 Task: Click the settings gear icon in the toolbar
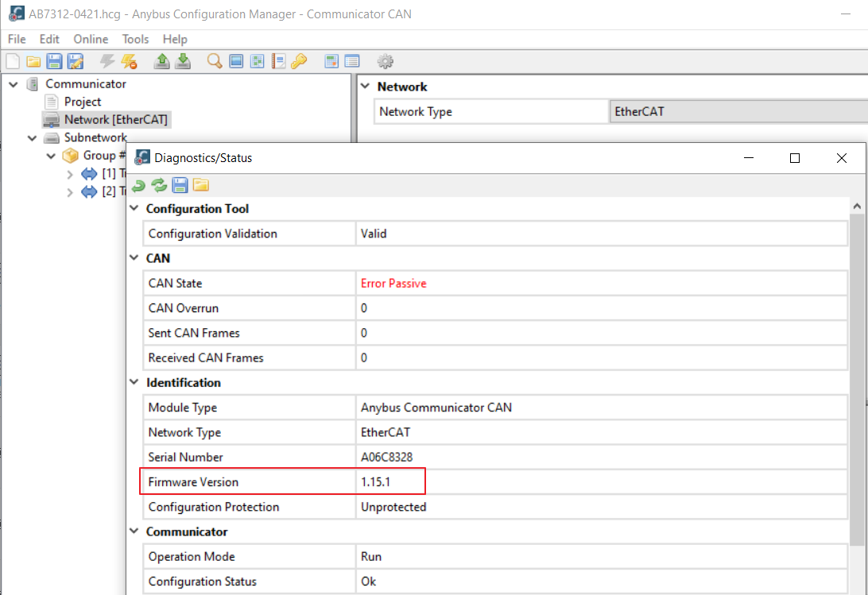385,61
